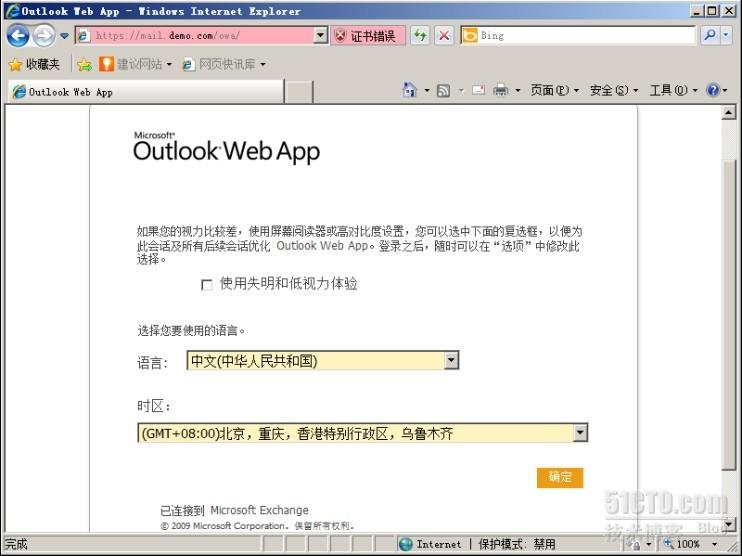
Task: Click the green Refresh page icon
Action: (420, 35)
